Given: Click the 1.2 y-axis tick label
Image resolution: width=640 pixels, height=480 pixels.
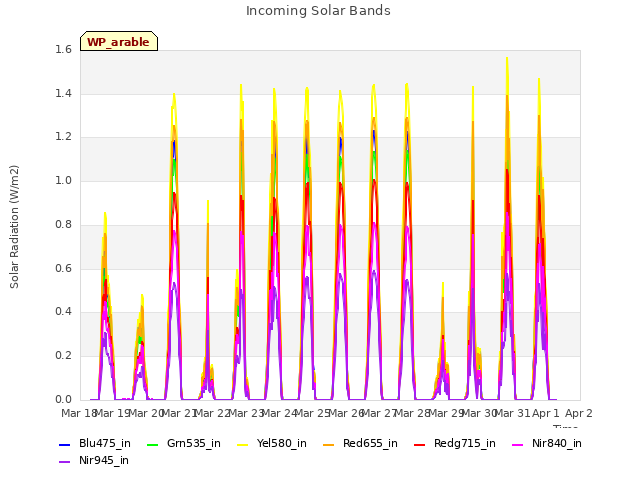Looking at the screenshot, I should pyautogui.click(x=63, y=137).
